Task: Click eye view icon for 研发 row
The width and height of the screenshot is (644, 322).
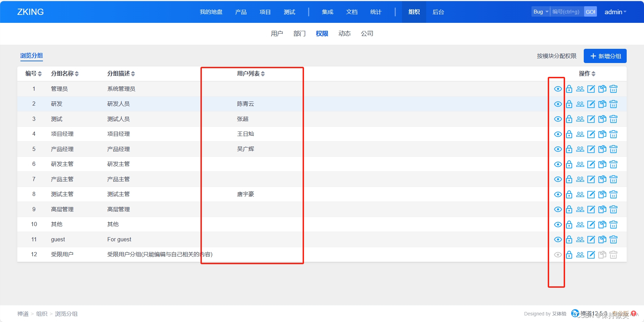Action: [x=558, y=104]
